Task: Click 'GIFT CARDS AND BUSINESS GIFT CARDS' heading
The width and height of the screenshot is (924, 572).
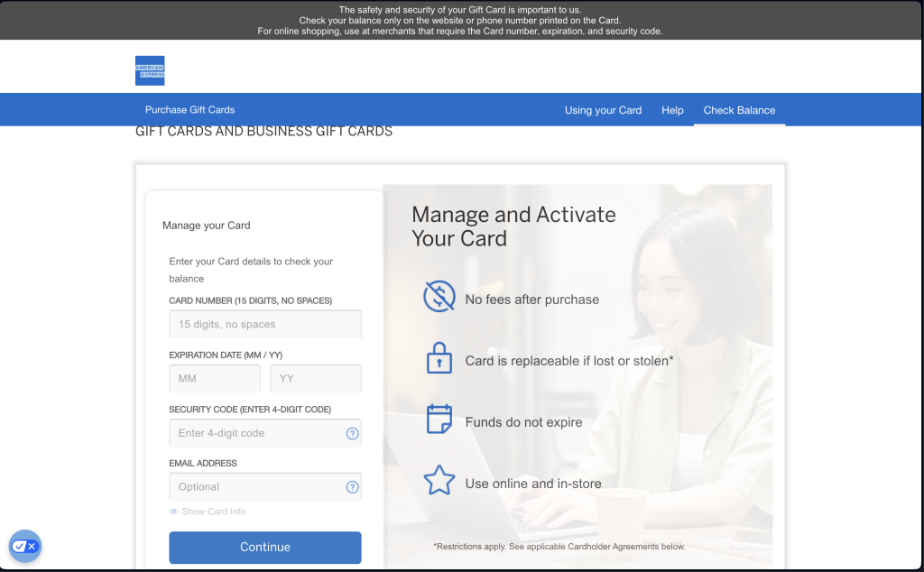Action: point(263,132)
